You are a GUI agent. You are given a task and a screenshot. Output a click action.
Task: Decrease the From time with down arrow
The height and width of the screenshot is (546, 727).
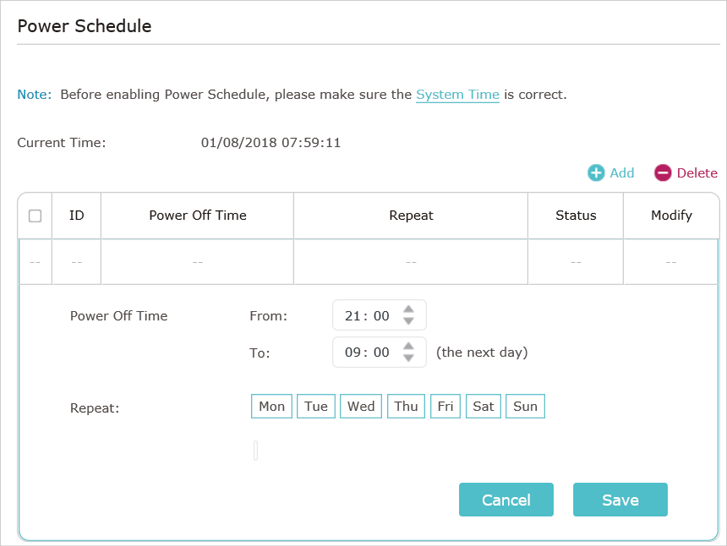point(408,321)
